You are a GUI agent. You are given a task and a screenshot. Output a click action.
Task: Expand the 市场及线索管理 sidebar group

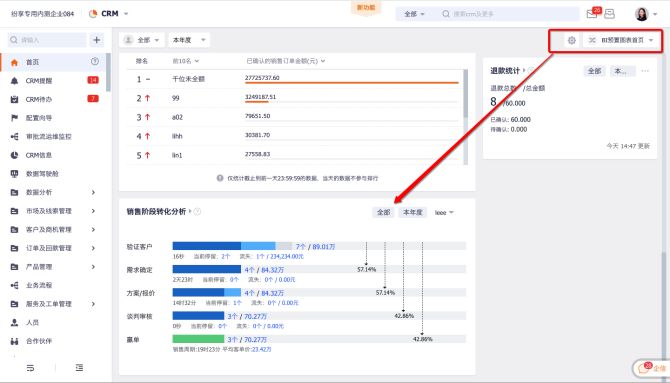tap(93, 211)
